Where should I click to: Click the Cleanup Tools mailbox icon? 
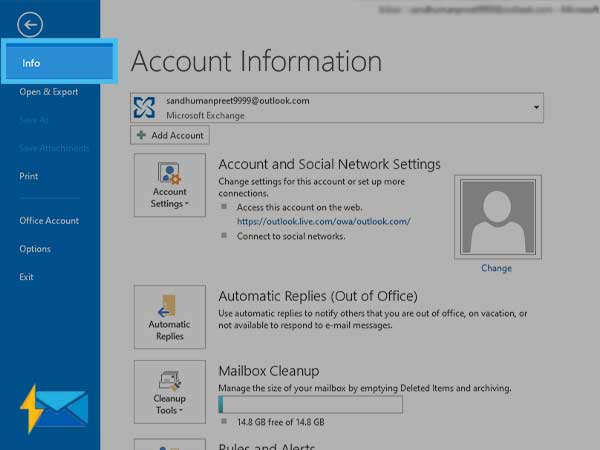[x=170, y=381]
